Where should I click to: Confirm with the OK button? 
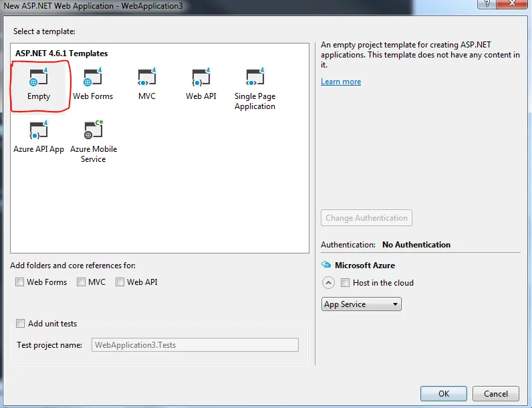click(444, 394)
